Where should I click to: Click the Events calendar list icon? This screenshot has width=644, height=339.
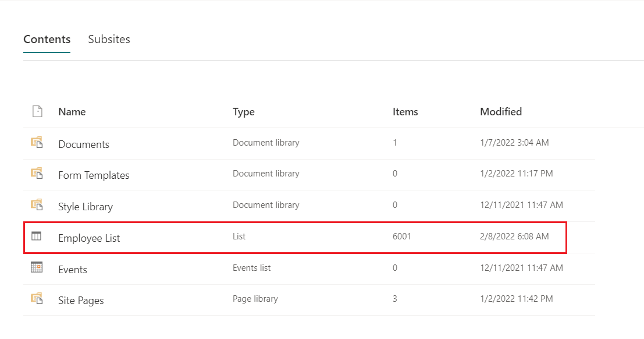pos(37,267)
